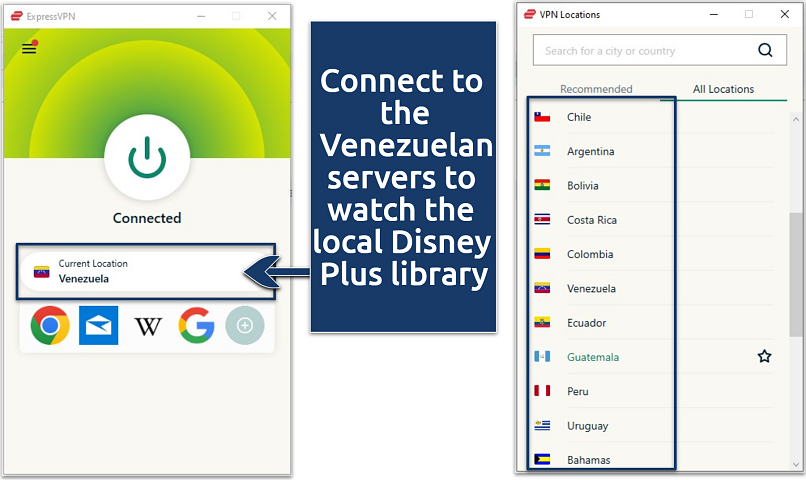Close the ExpressVPN main window
The height and width of the screenshot is (480, 806).
(x=272, y=16)
